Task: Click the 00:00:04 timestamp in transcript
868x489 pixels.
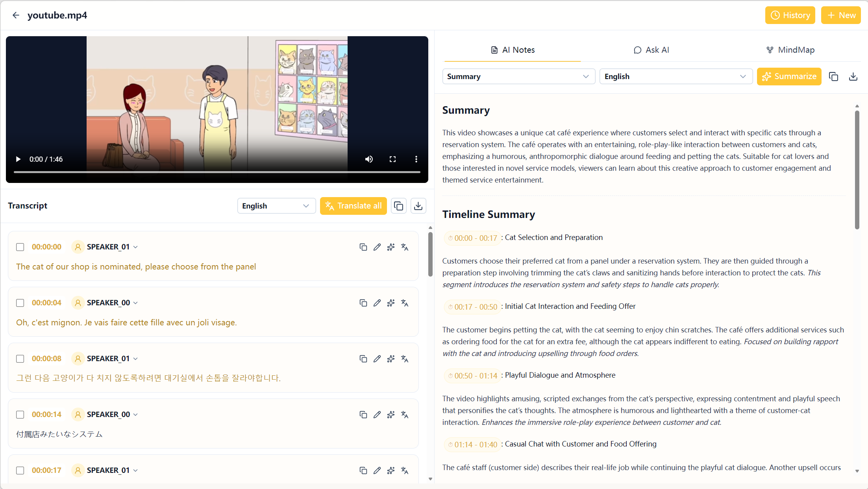Action: click(46, 303)
